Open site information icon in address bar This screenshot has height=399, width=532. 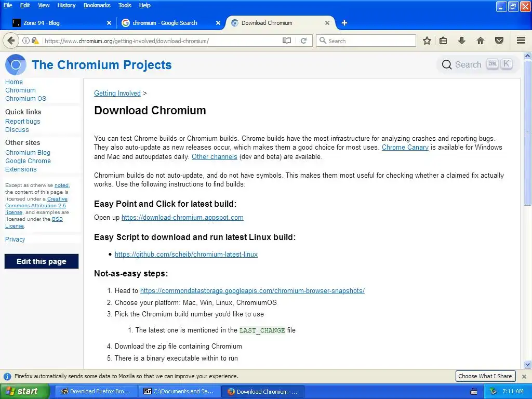click(x=26, y=41)
